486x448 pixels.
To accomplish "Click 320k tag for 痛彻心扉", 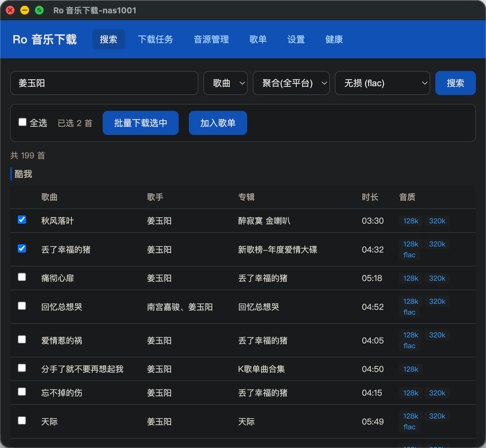I will [x=437, y=278].
